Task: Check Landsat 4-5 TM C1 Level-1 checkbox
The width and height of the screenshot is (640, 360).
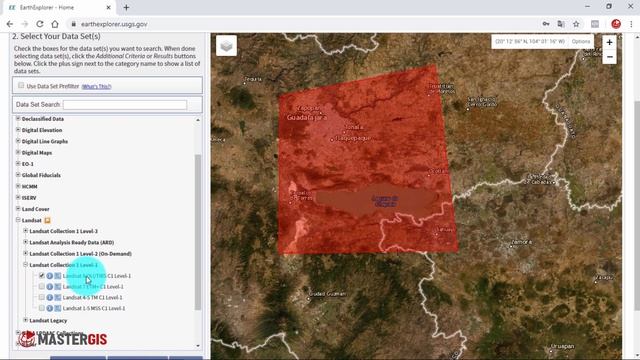Action: pos(42,297)
